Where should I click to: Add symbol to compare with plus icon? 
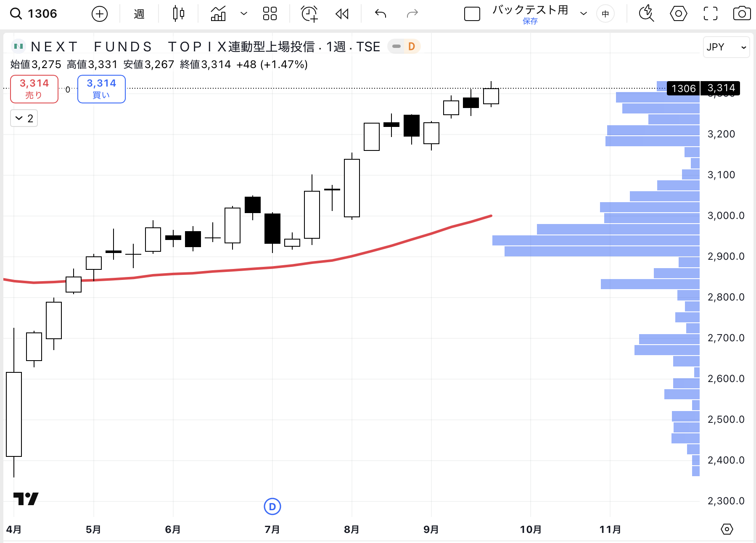(x=100, y=14)
